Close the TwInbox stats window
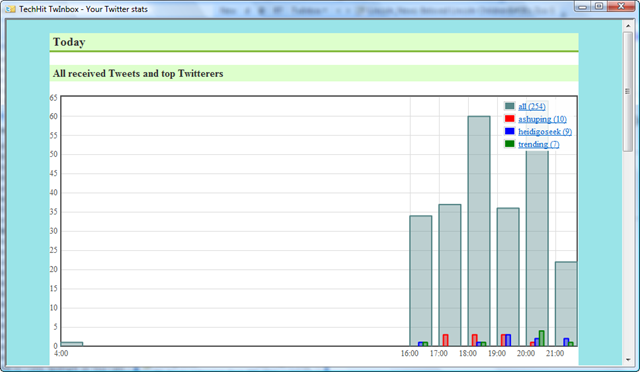This screenshot has width=640, height=372. [x=621, y=6]
